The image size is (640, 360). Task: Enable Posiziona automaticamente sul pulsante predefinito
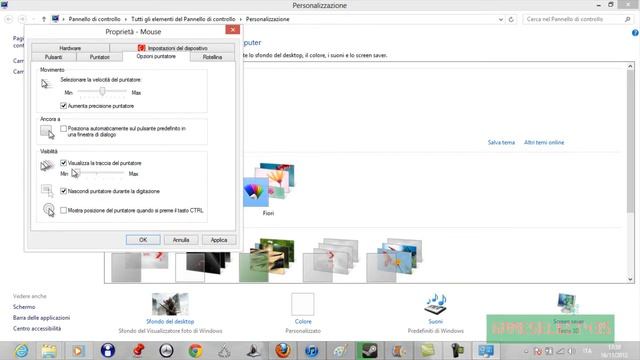coord(63,129)
